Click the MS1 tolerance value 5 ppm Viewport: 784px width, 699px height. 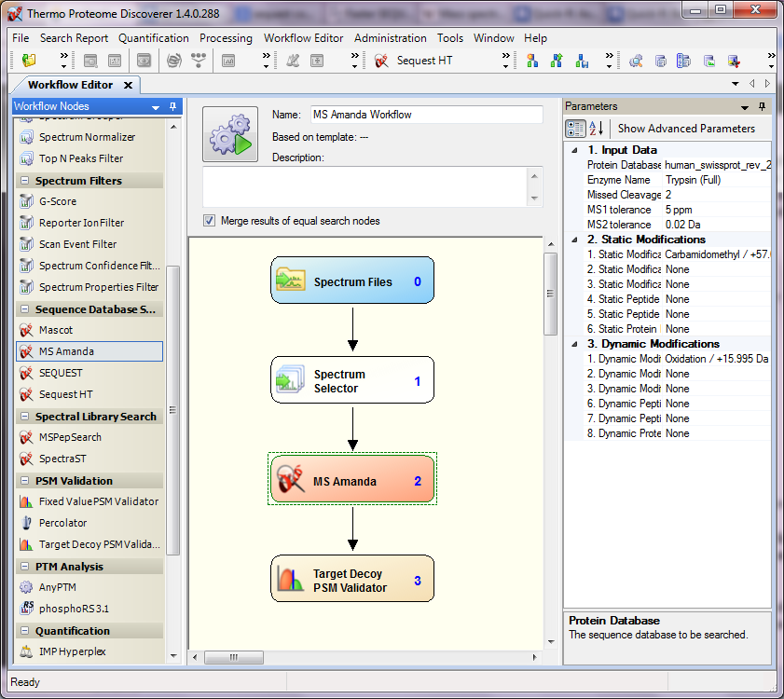717,210
